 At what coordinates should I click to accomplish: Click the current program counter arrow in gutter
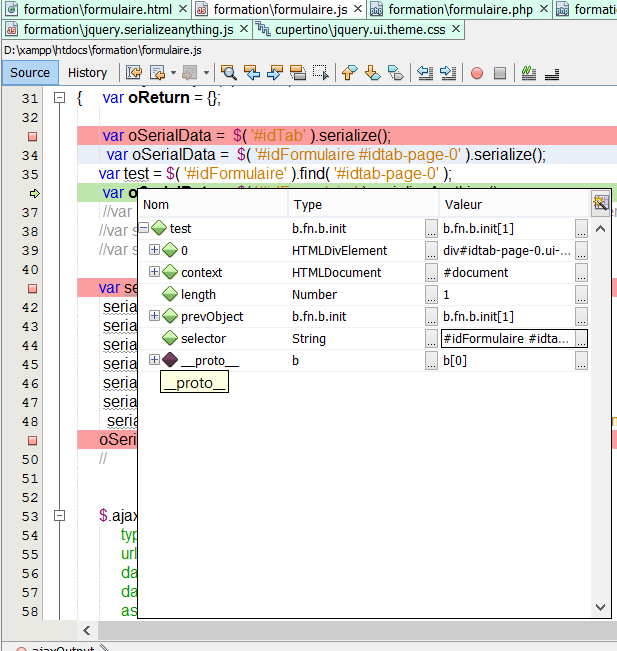(x=35, y=193)
